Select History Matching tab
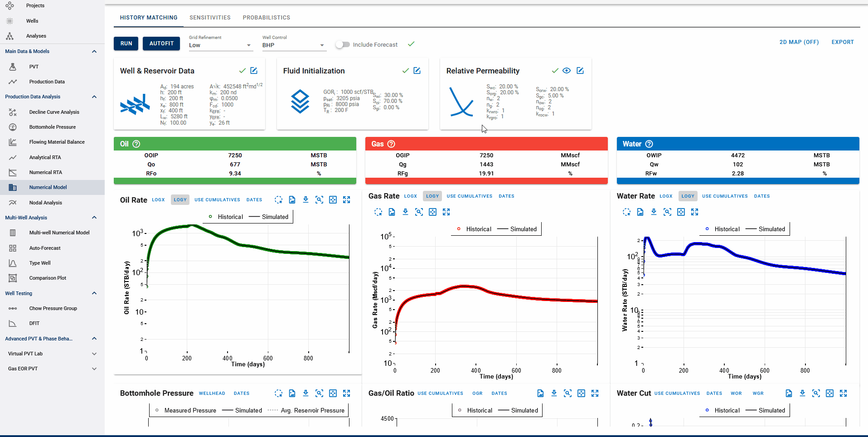Screen dimensions: 868x437 (x=149, y=18)
